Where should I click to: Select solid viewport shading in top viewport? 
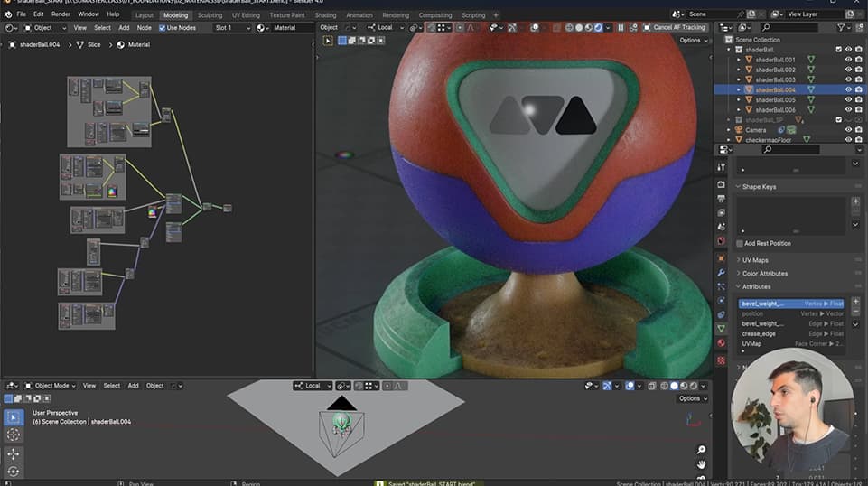[x=579, y=28]
